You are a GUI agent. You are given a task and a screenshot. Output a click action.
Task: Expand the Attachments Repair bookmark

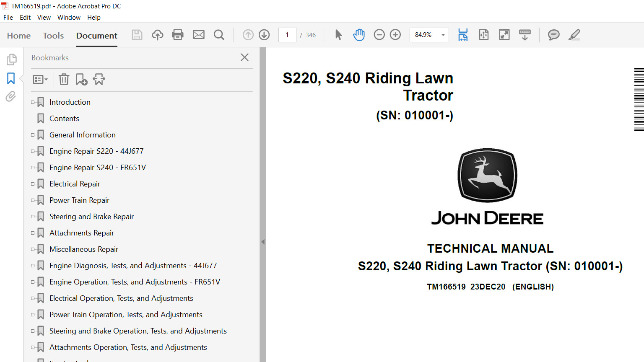33,233
